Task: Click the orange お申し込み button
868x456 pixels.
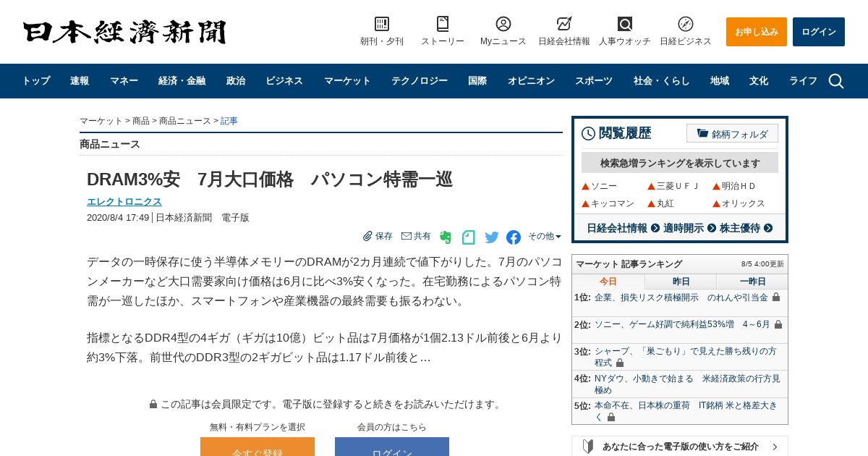Action: [x=757, y=32]
